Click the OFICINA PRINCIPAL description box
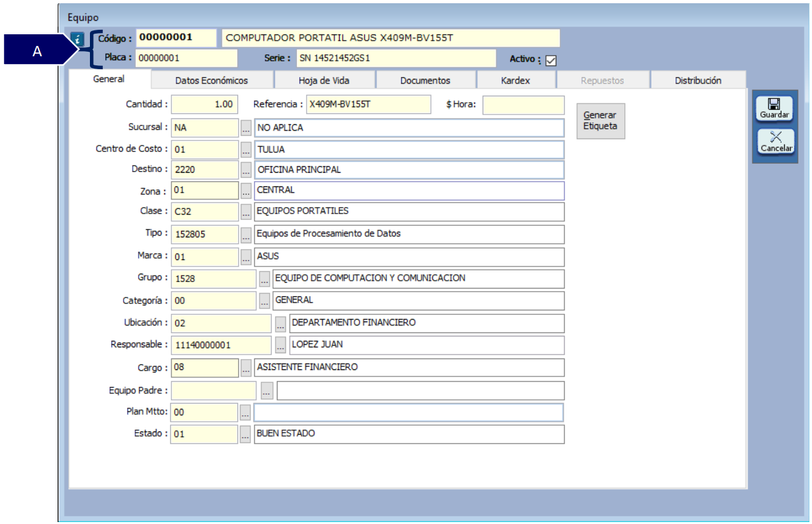 pyautogui.click(x=409, y=171)
